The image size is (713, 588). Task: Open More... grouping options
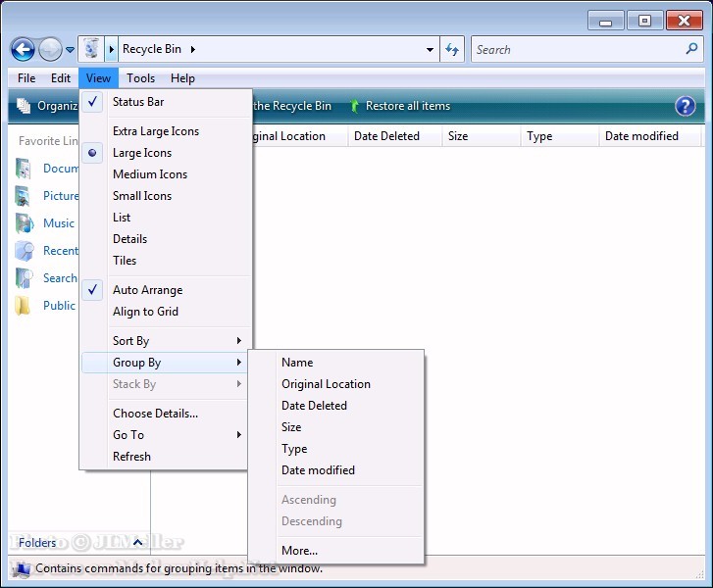pos(336,551)
